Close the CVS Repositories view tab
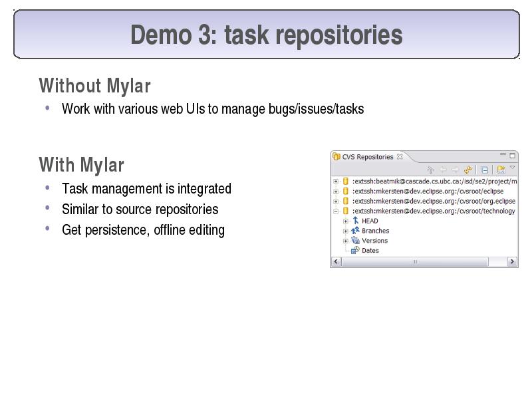This screenshot has height=399, width=532. click(400, 156)
